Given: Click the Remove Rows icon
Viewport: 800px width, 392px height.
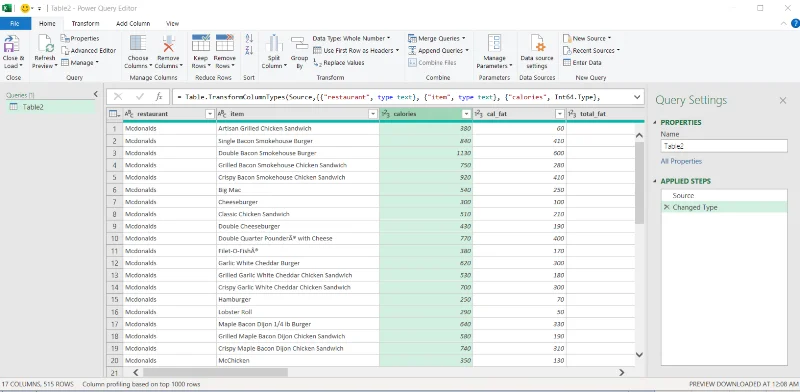Looking at the screenshot, I should 224,43.
